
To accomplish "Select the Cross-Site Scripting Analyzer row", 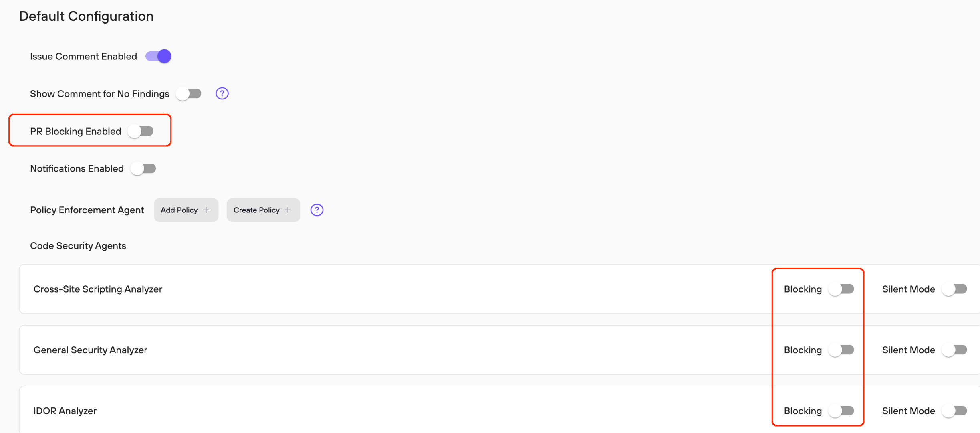I will [x=500, y=289].
